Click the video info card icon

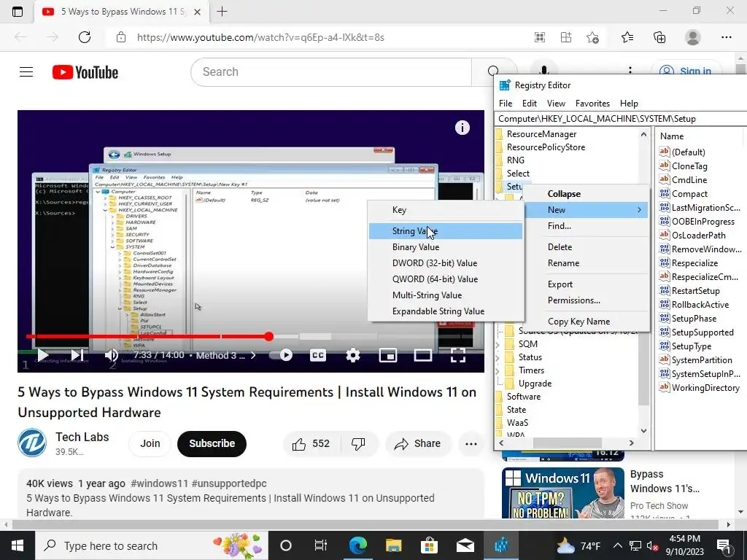462,128
